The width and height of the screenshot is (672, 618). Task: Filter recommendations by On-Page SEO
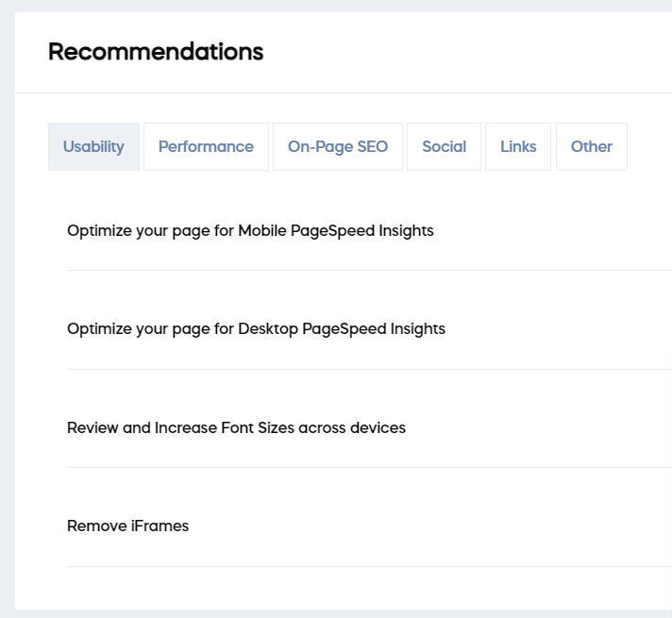pos(338,146)
